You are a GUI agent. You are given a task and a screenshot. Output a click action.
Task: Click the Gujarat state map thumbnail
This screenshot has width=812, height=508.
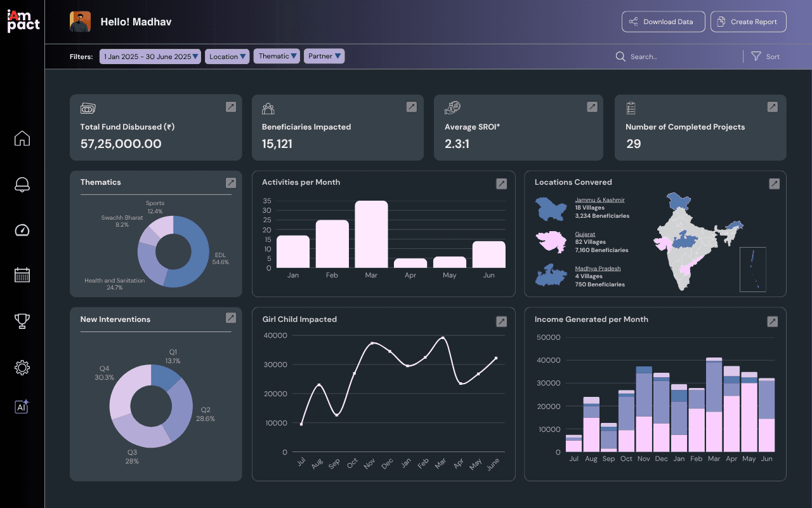[551, 242]
